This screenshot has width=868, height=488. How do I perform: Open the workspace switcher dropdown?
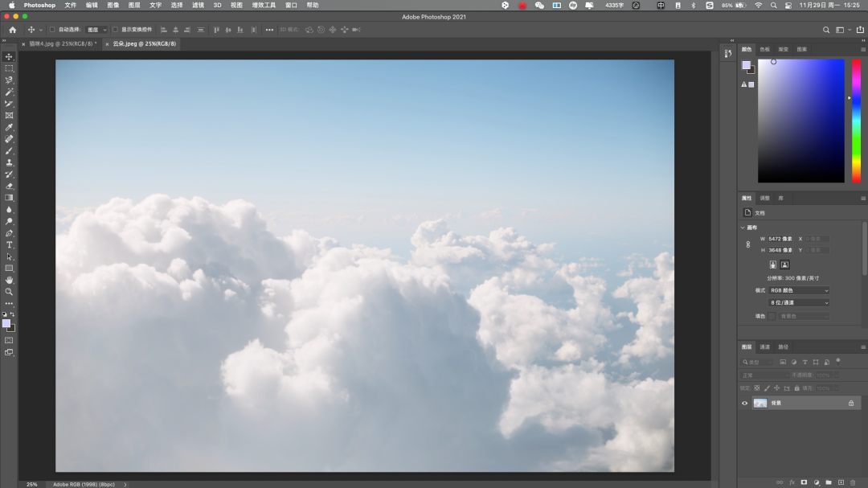coord(842,30)
